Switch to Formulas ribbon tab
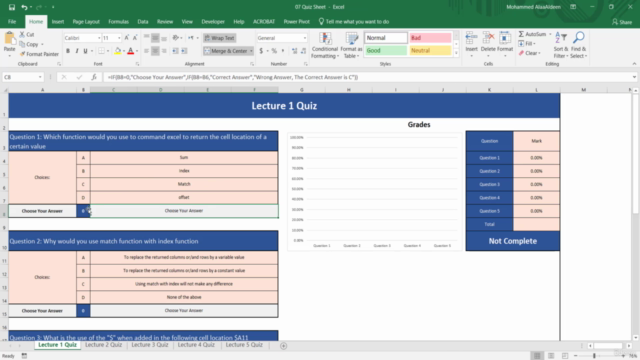This screenshot has width=640, height=360. tap(118, 22)
